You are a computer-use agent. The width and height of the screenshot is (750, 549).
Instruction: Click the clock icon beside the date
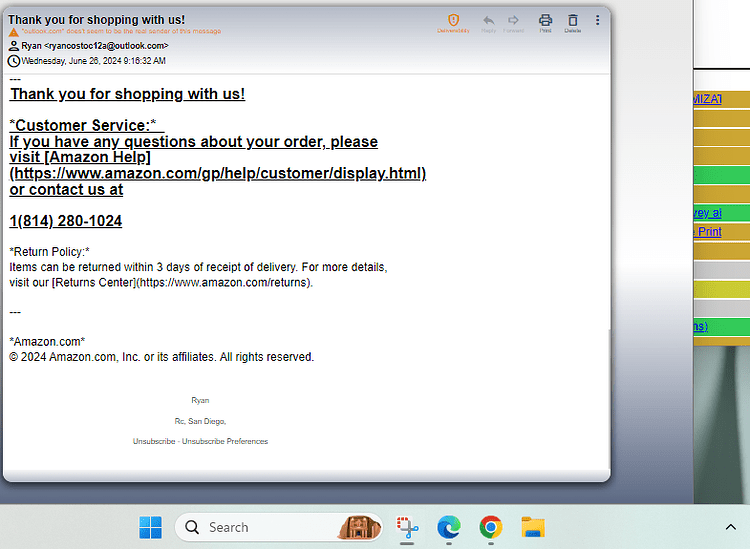(14, 61)
